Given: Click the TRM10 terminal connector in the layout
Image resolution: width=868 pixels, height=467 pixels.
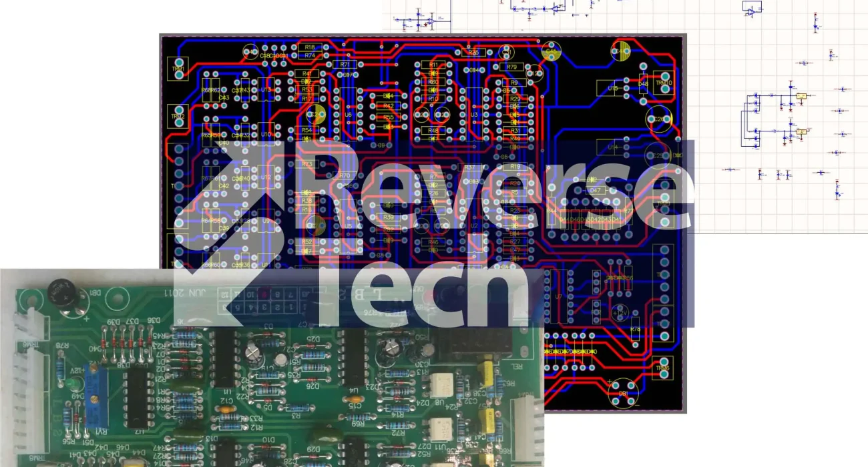Looking at the screenshot, I should pyautogui.click(x=664, y=83).
